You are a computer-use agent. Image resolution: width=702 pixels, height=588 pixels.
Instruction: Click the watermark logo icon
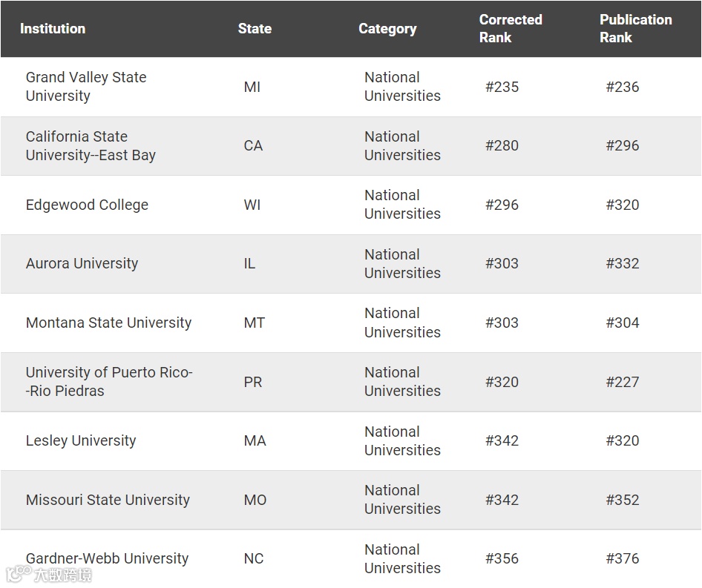[x=18, y=575]
